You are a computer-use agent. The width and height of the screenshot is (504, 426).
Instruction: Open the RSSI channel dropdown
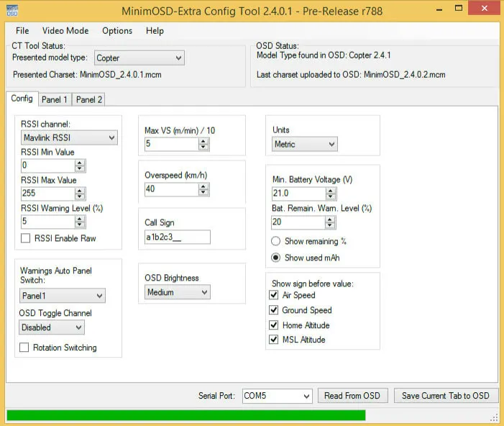click(x=69, y=137)
